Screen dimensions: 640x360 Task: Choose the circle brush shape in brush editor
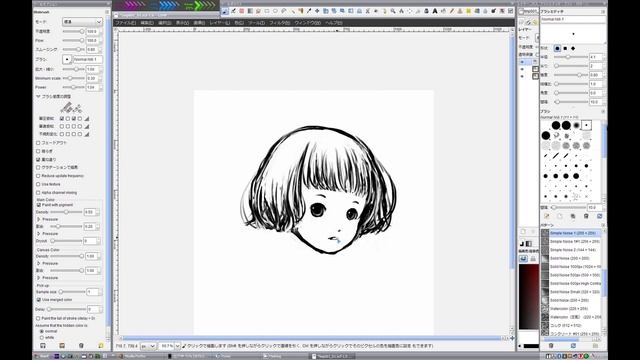557,48
